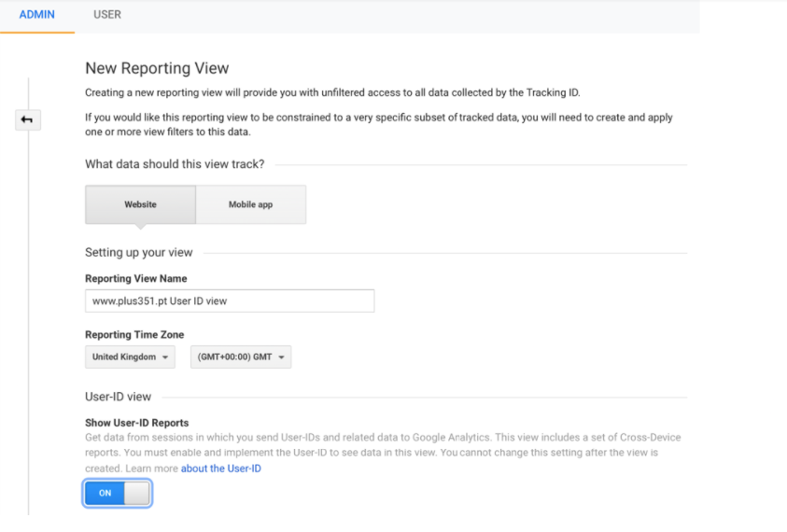787x532 pixels.
Task: Click 'What data should this view track?' heading
Action: pos(175,164)
